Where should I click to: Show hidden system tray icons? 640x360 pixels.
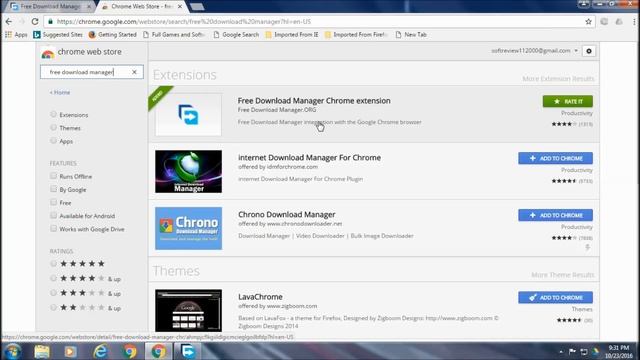(x=561, y=351)
